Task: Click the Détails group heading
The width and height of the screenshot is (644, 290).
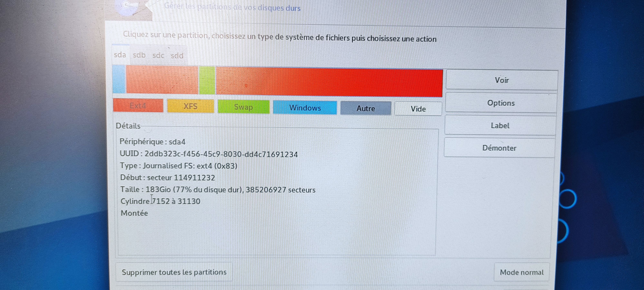Action: point(128,126)
